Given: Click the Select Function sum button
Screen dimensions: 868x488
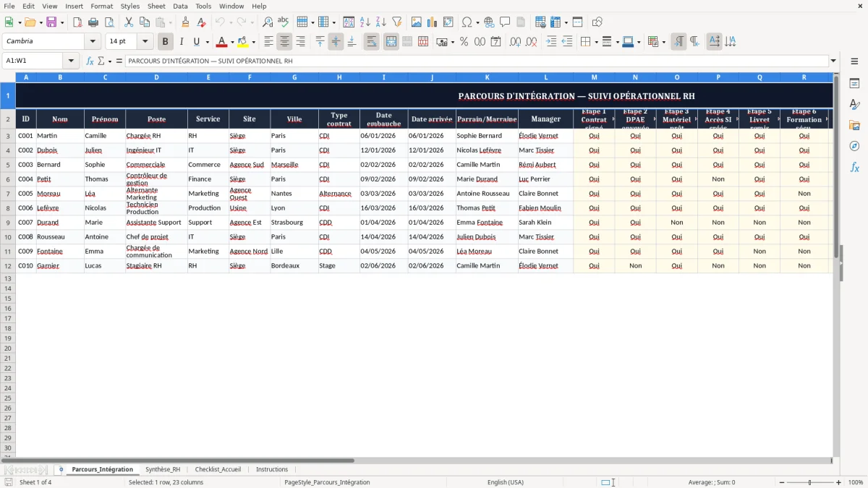Looking at the screenshot, I should [x=102, y=61].
